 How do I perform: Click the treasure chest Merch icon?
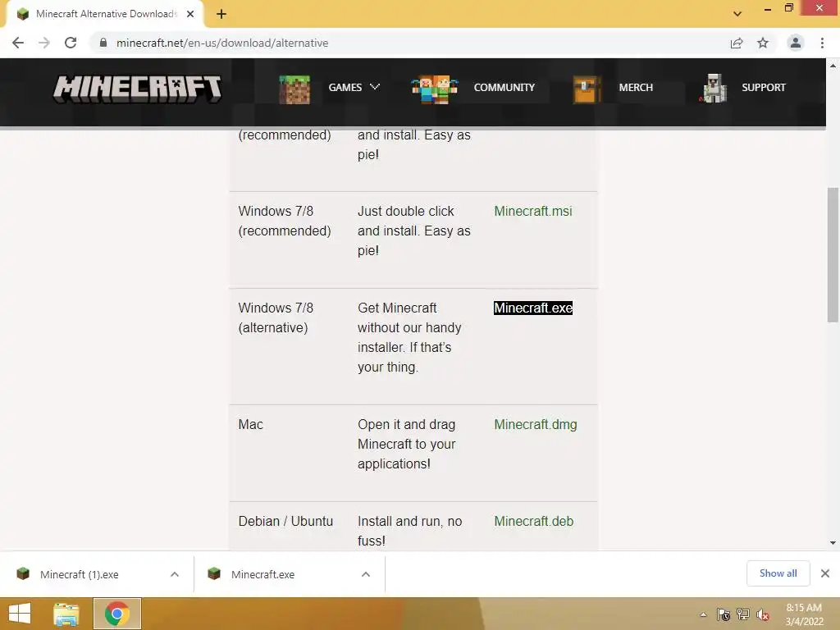point(586,89)
